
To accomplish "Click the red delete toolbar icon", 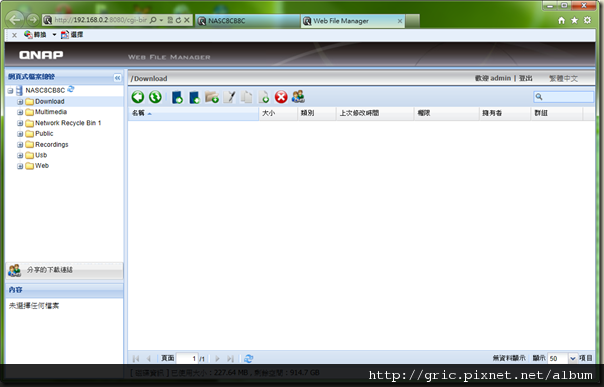I will 281,97.
